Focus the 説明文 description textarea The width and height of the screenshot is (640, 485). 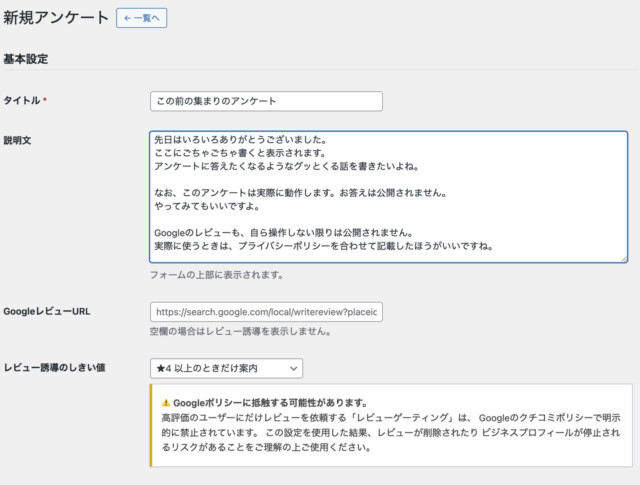(x=388, y=196)
